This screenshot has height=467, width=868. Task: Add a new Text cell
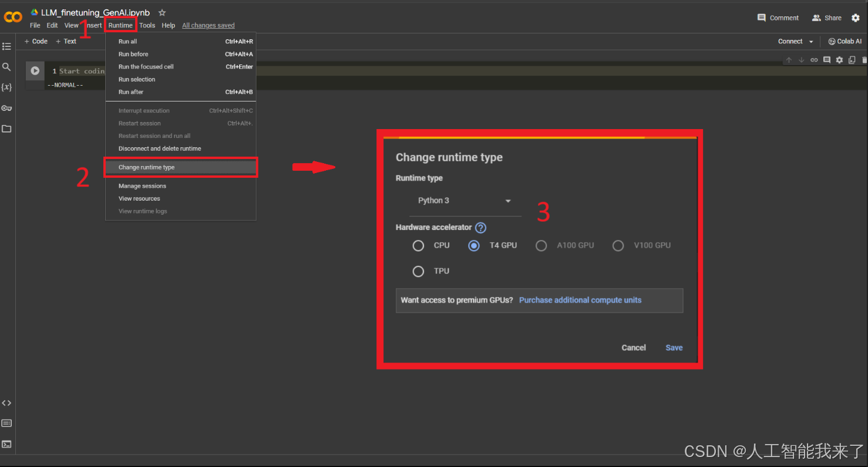(x=66, y=41)
